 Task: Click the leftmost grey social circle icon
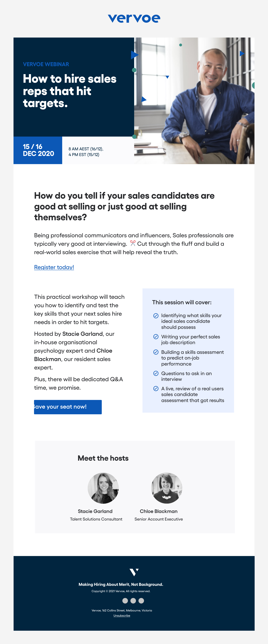(x=125, y=601)
